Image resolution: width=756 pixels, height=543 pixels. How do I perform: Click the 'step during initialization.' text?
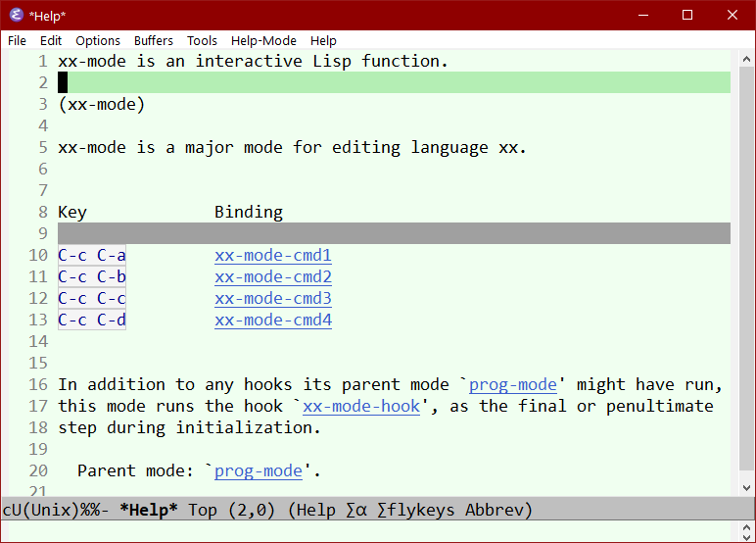point(189,427)
